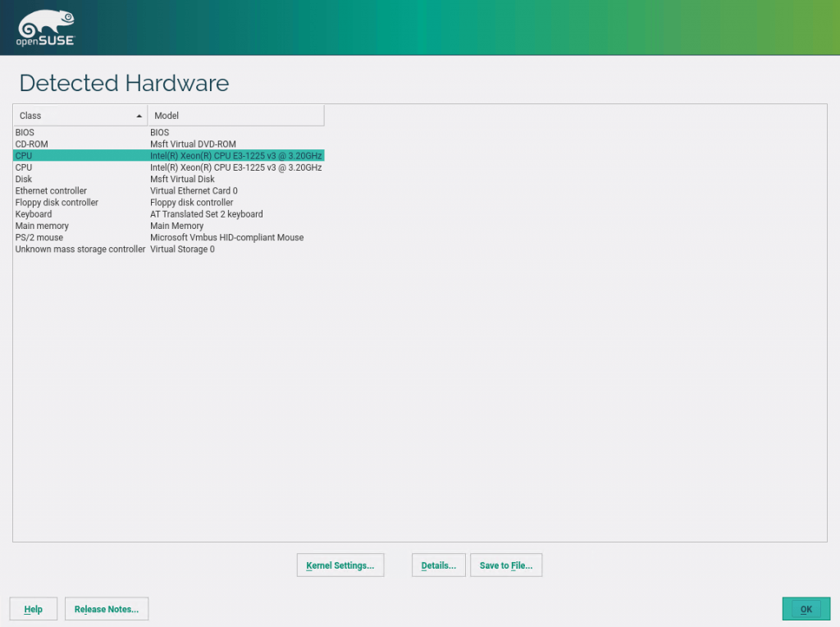Open Kernel Settings
The image size is (840, 627).
[x=340, y=565]
